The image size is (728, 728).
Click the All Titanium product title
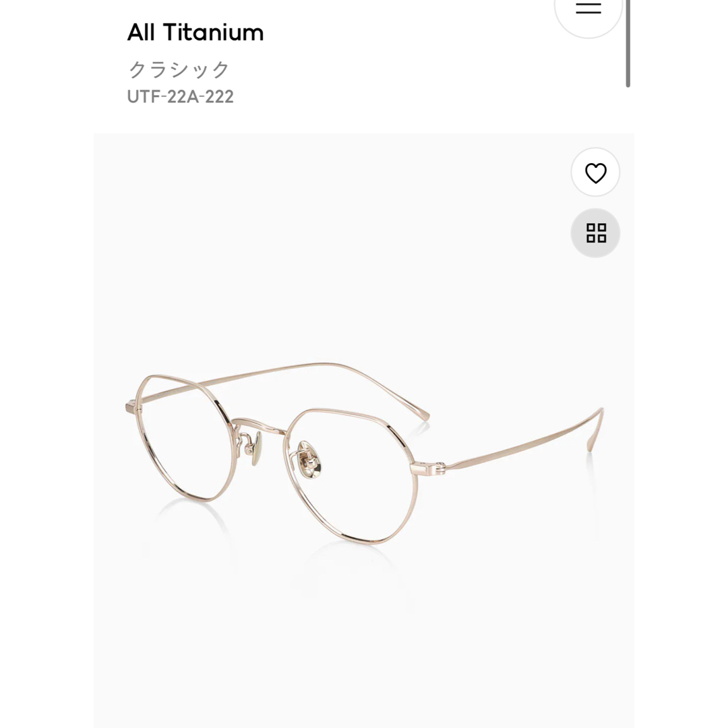(x=195, y=32)
